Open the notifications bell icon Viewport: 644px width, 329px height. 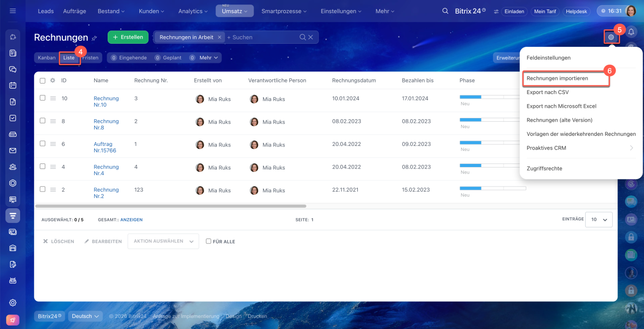(631, 32)
